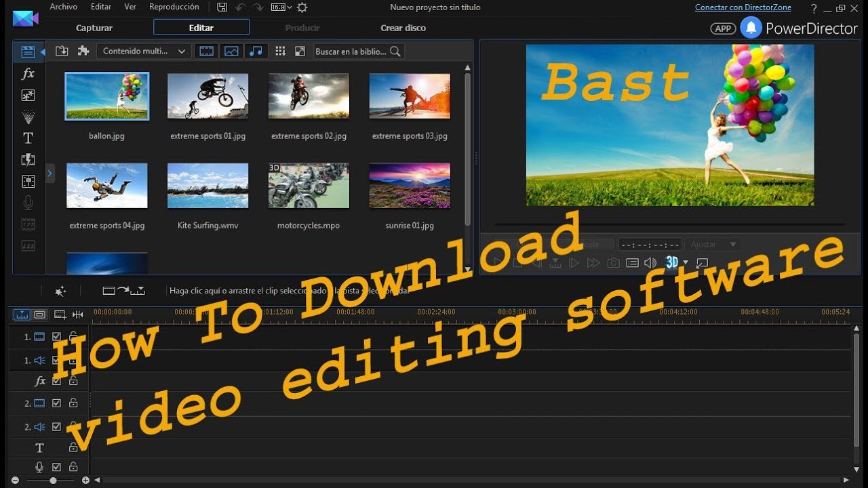Click the timeline zoom slider handle
Viewport: 868px width, 488px height.
coord(53,480)
